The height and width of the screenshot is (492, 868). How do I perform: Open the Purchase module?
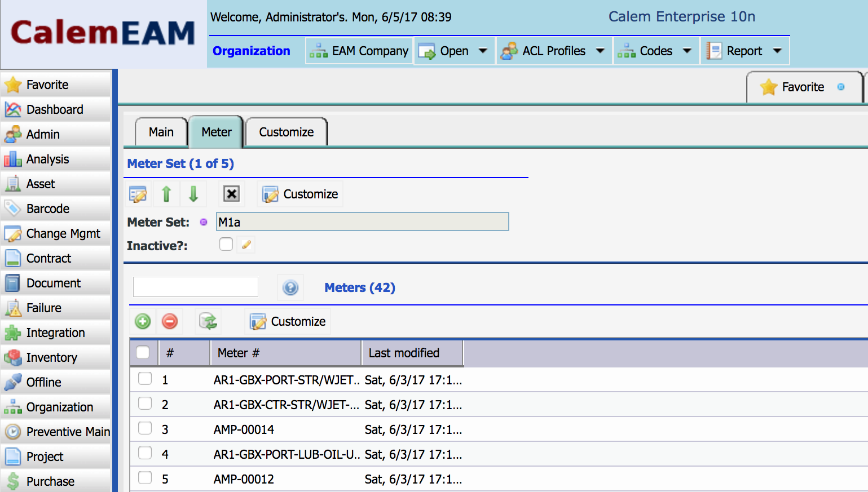tap(55, 481)
